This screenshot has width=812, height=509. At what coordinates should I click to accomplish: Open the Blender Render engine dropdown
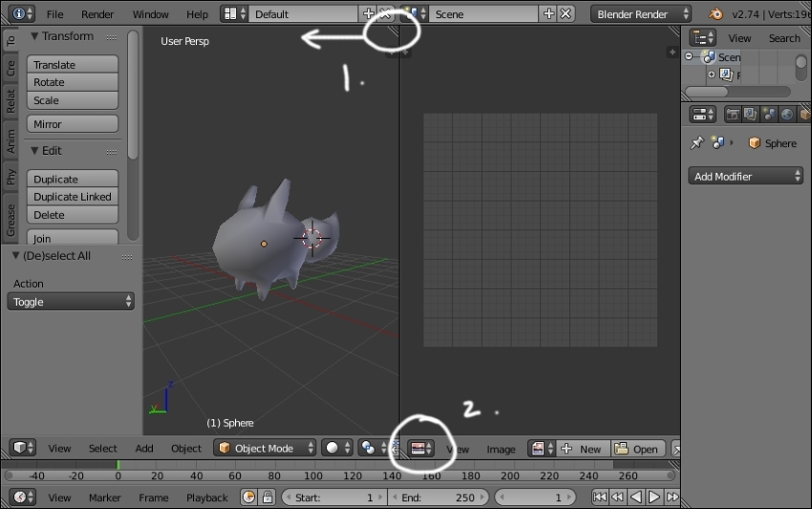pyautogui.click(x=641, y=14)
